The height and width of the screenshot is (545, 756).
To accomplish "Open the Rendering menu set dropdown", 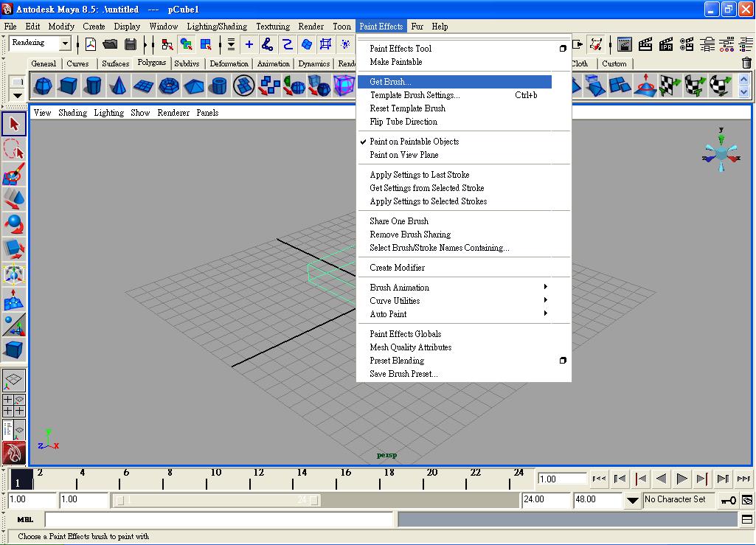I will click(x=65, y=43).
